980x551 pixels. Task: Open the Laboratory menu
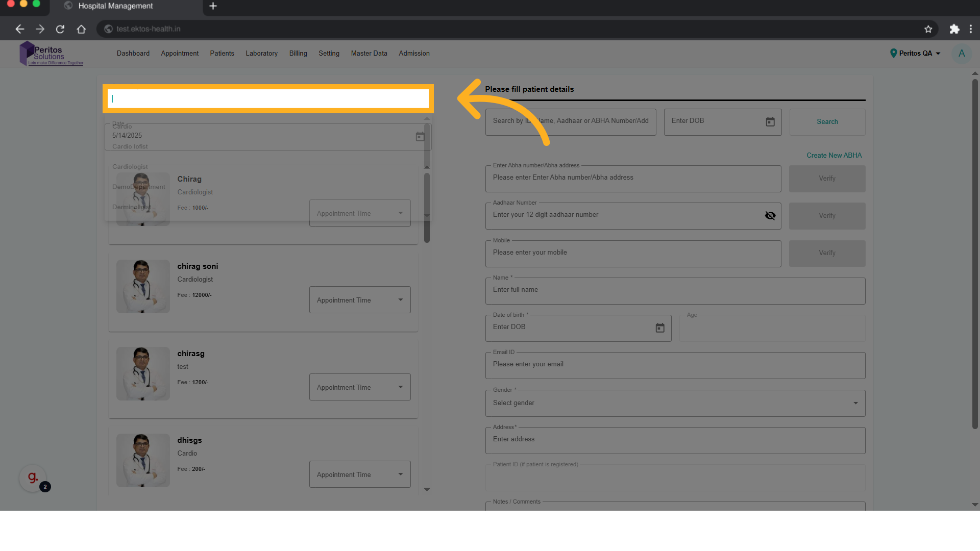pyautogui.click(x=261, y=54)
